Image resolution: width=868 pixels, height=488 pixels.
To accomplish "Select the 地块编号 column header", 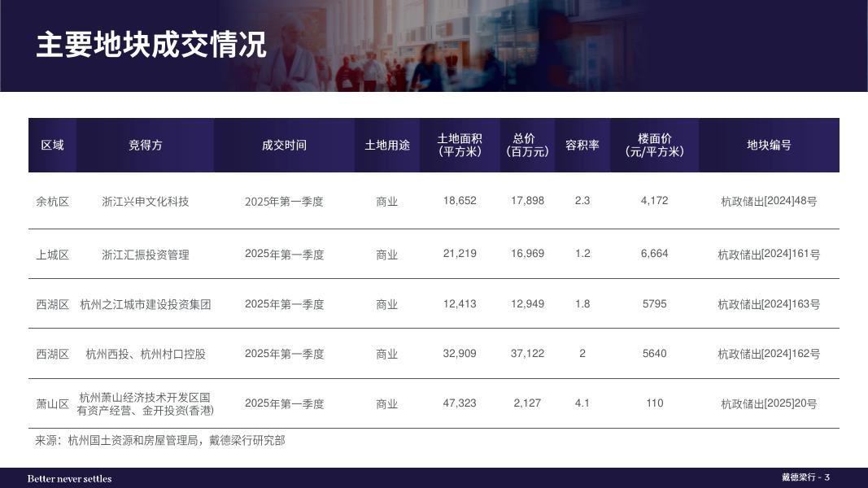I will click(x=769, y=145).
